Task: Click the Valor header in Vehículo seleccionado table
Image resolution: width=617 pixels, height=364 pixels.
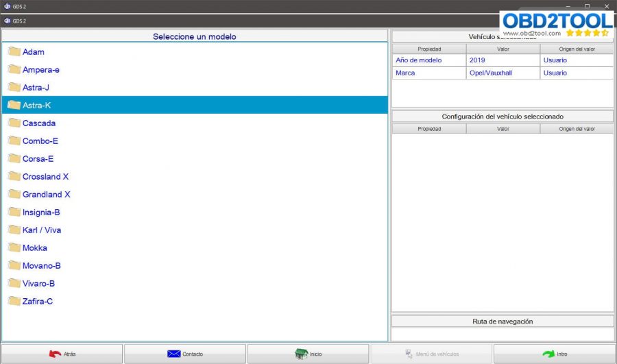Action: [503, 49]
